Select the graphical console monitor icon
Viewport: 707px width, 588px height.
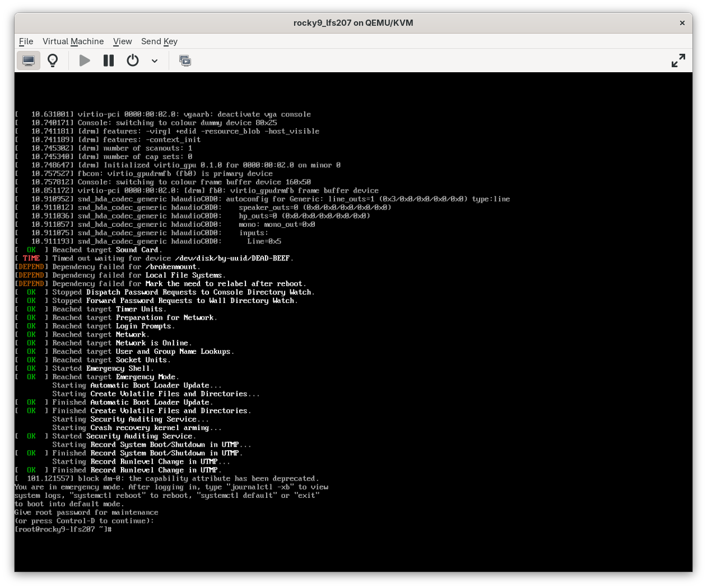tap(29, 60)
